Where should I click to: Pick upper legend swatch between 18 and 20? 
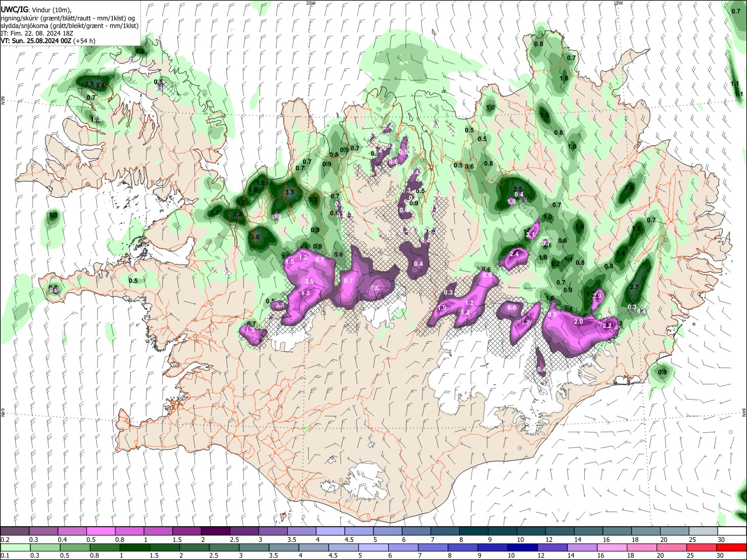646,531
